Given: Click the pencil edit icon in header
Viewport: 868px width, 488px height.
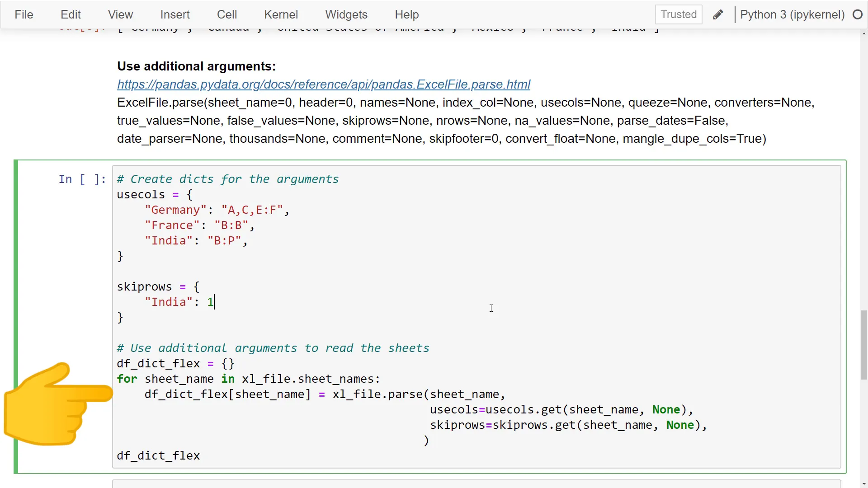Looking at the screenshot, I should (717, 15).
